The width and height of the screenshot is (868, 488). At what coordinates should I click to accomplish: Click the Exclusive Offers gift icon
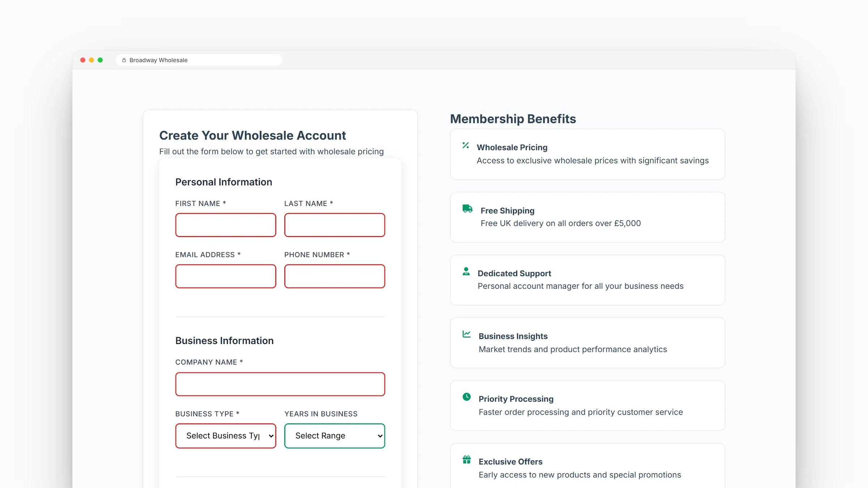click(467, 460)
